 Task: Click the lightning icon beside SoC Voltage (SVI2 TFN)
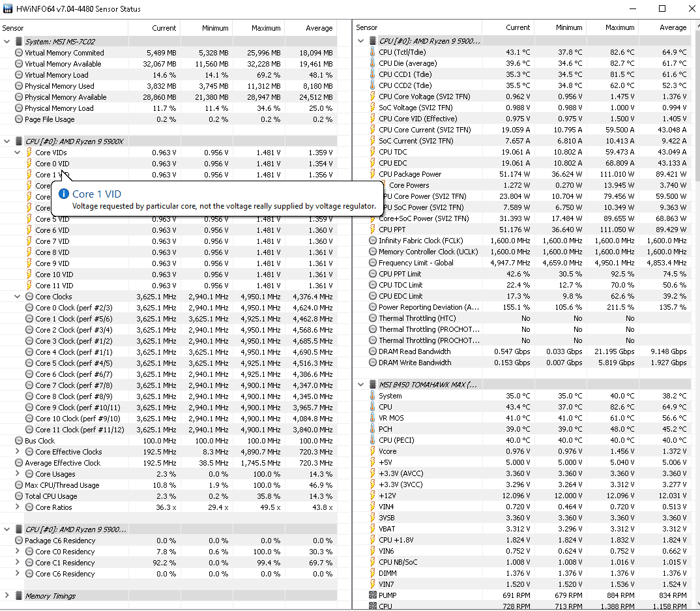tap(373, 108)
